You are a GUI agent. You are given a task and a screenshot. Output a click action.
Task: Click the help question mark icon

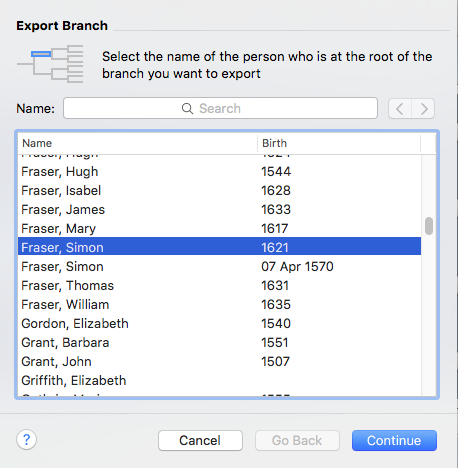tap(26, 440)
